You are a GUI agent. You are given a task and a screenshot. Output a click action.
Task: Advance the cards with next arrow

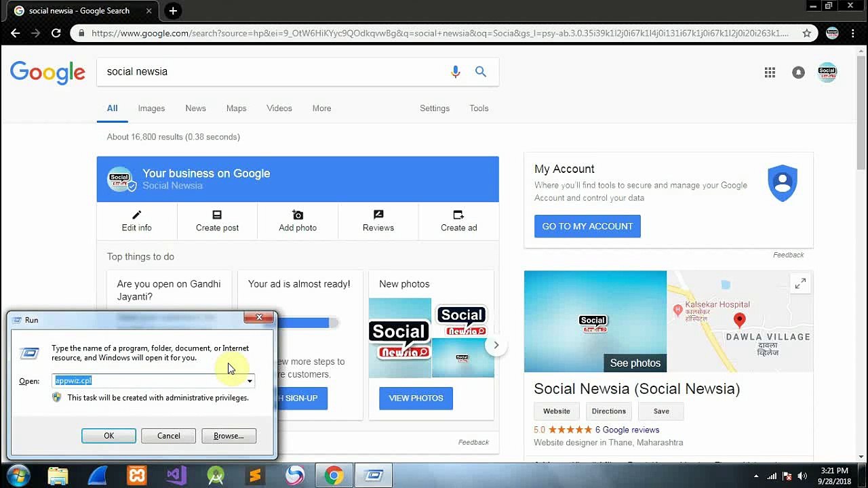pos(496,345)
